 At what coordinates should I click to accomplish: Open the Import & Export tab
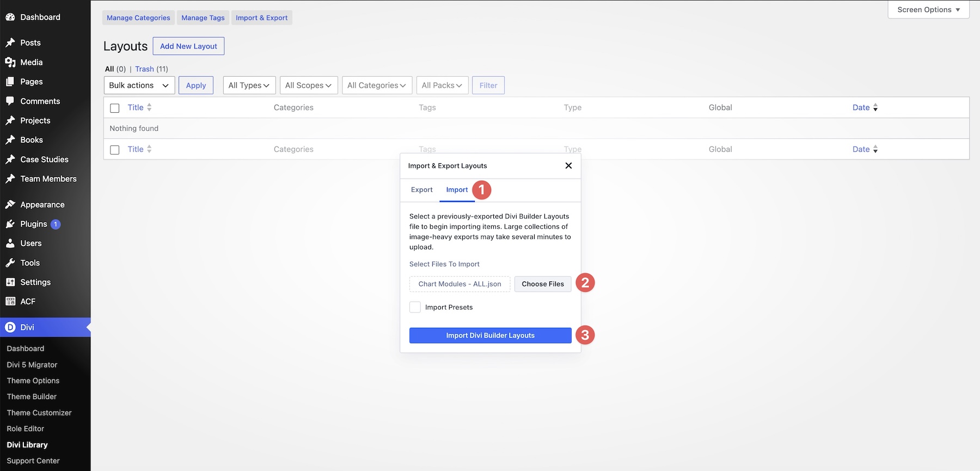point(261,17)
